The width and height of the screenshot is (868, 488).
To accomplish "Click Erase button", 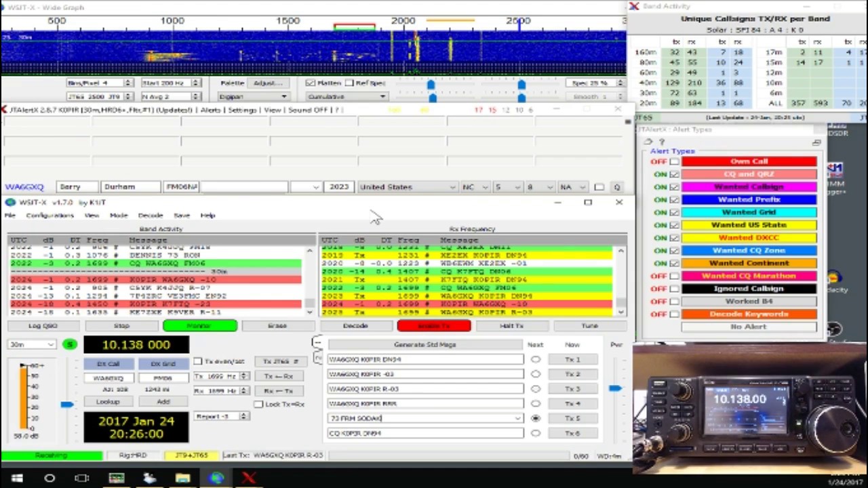I will click(x=277, y=326).
